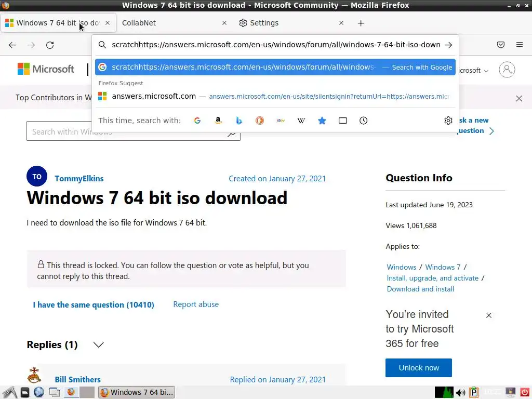Open the taskbar terminal icon
The width and height of the screenshot is (532, 399).
pos(25,393)
